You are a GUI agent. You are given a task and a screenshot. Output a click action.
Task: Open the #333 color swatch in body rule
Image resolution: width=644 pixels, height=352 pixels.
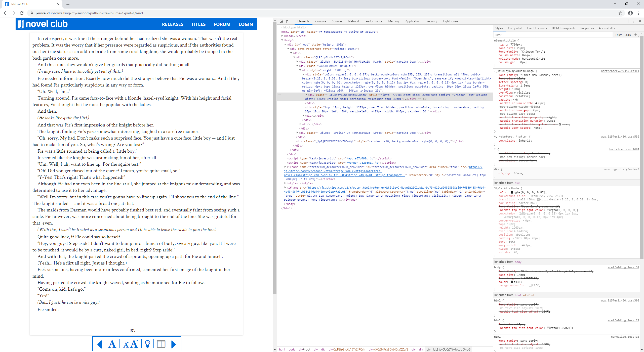(512, 282)
